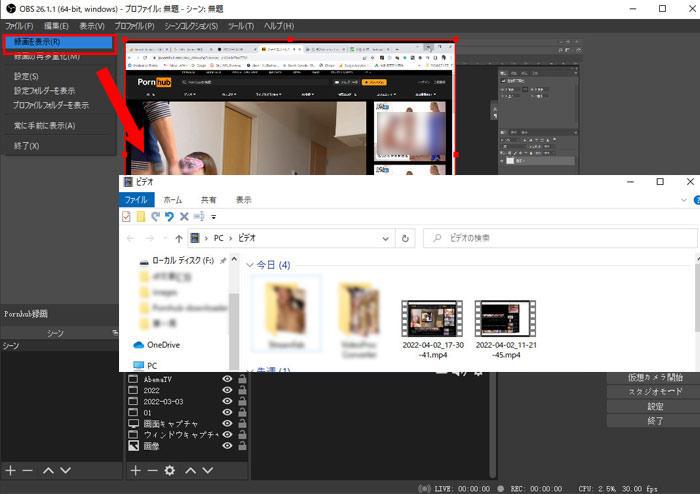Hide the 2022 source
Viewport: 700px width, 494px height.
(x=227, y=390)
